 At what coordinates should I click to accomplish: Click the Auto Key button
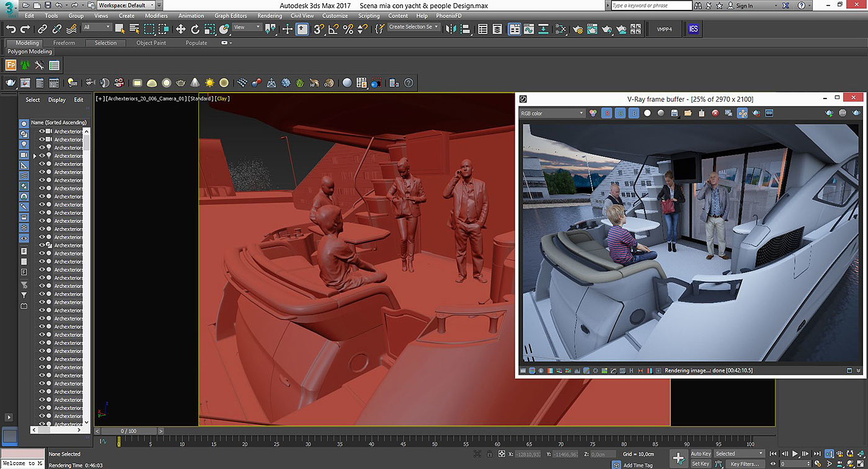701,454
